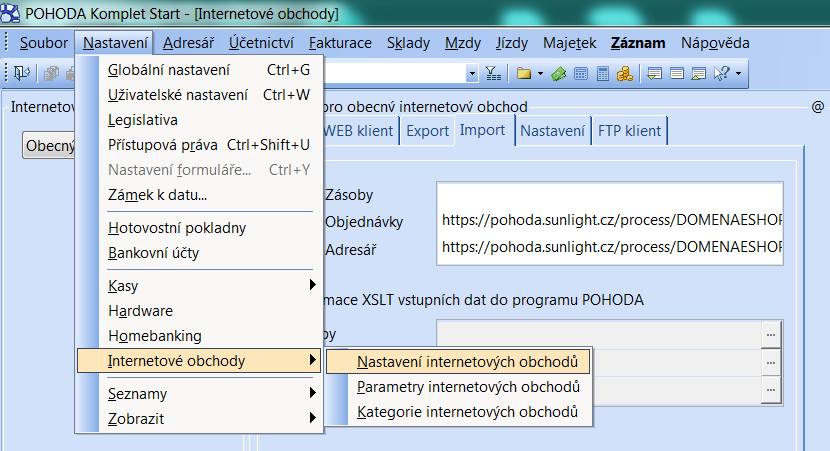Screen dimensions: 830x451
Task: Click the Objednávky URL field
Action: pyautogui.click(x=610, y=220)
